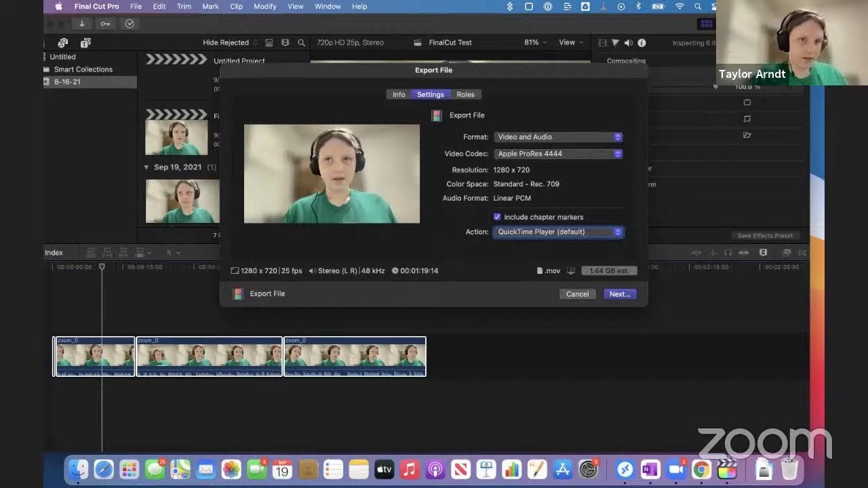Open the 81% viewer zoom dropdown
This screenshot has height=488, width=868.
[x=535, y=43]
